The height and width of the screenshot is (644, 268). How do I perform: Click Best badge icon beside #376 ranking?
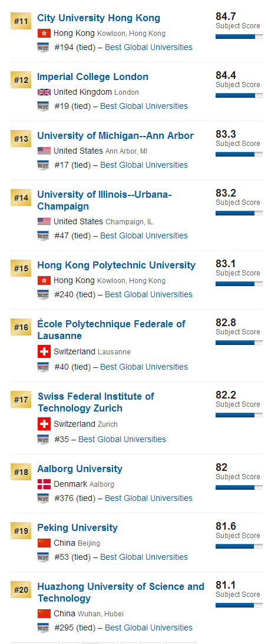click(43, 498)
